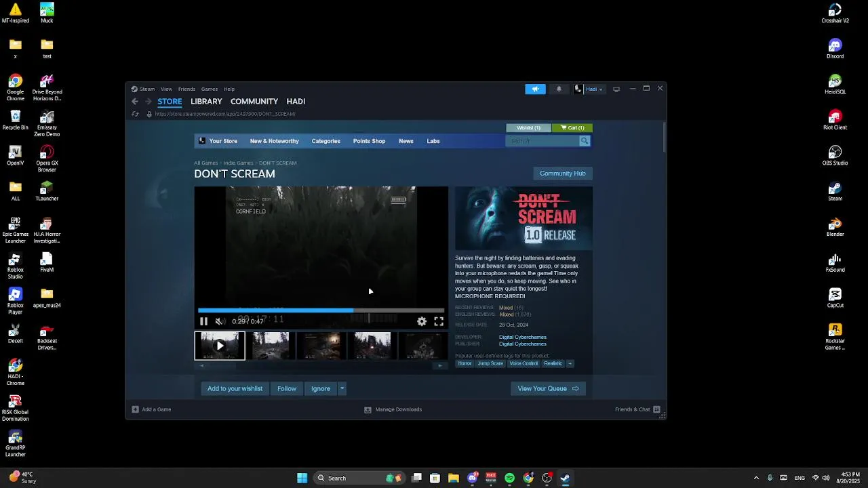Click Add to your wishlist

(x=235, y=388)
